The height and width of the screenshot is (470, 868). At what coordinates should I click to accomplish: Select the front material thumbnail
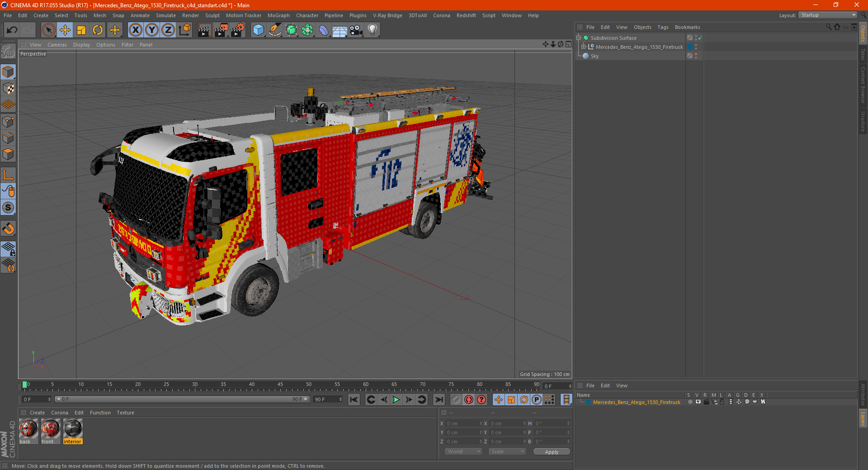[x=50, y=429]
